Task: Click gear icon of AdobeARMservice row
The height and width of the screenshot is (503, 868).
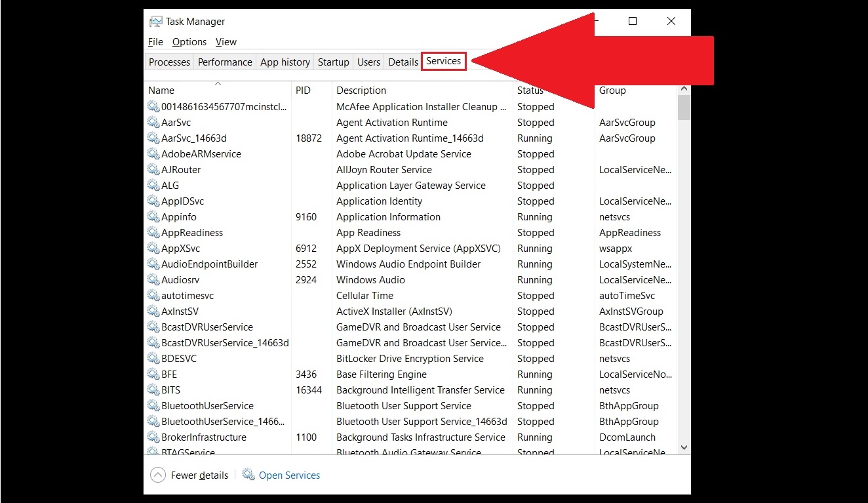Action: tap(153, 153)
